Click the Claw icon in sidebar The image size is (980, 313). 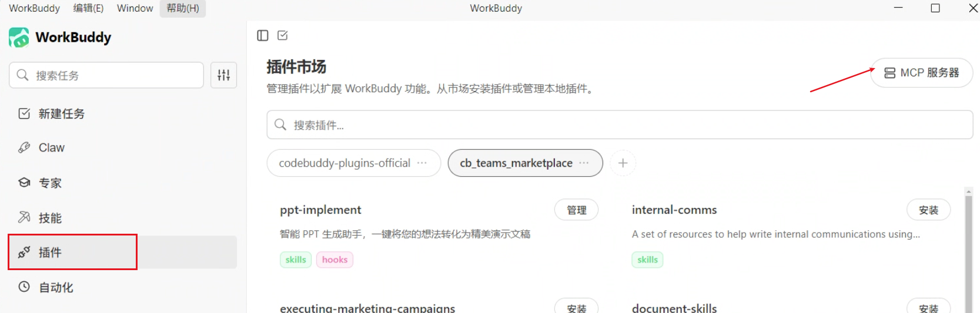pos(24,147)
